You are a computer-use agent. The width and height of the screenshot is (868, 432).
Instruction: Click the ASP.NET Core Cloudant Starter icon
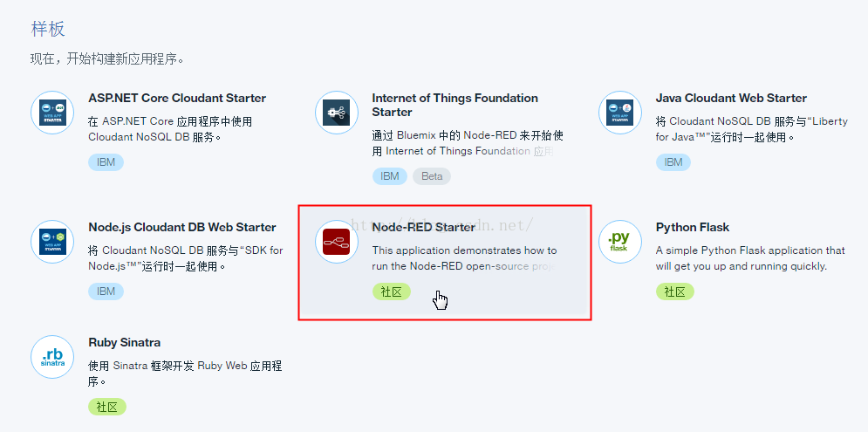pyautogui.click(x=52, y=113)
